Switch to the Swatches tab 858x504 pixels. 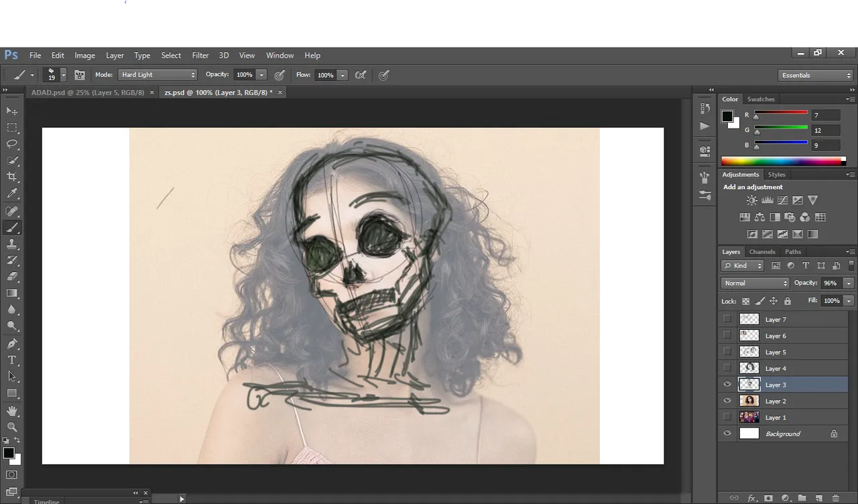761,99
